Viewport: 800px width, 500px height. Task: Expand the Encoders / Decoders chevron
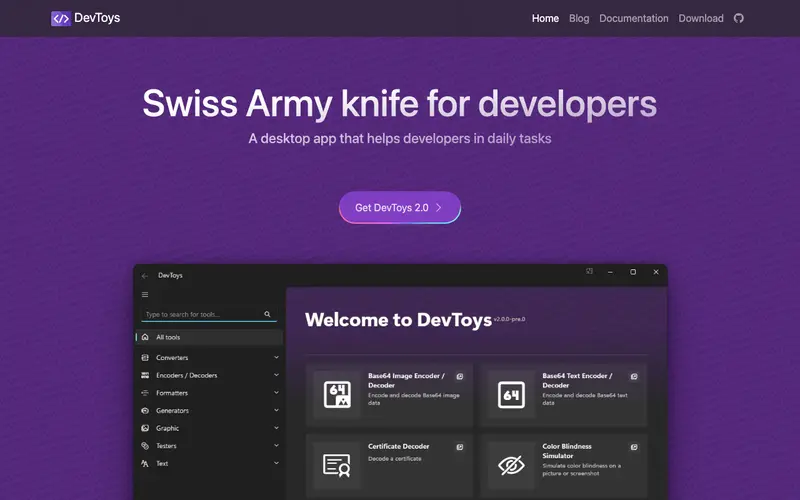click(276, 374)
